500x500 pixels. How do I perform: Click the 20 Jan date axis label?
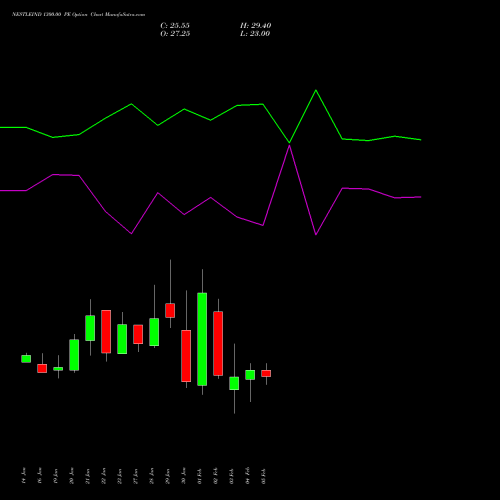pos(72,476)
